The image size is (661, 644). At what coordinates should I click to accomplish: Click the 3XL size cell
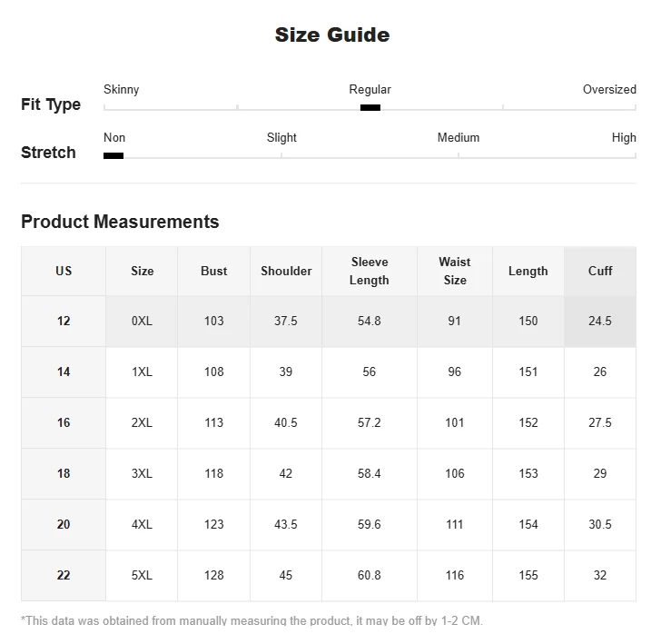143,473
